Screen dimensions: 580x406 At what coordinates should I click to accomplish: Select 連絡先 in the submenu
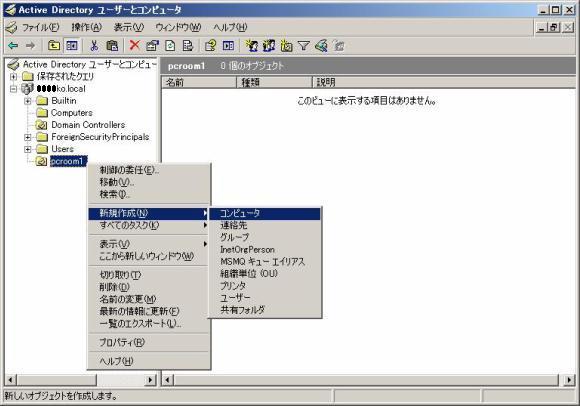265,225
